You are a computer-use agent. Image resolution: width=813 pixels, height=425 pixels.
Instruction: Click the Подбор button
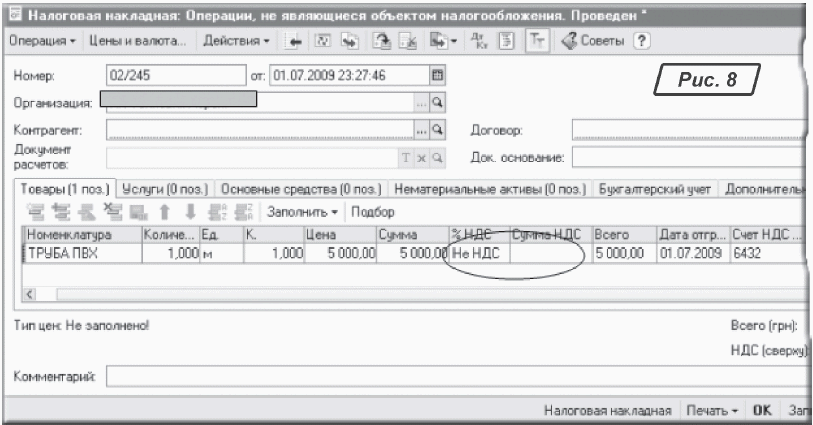pyautogui.click(x=374, y=213)
